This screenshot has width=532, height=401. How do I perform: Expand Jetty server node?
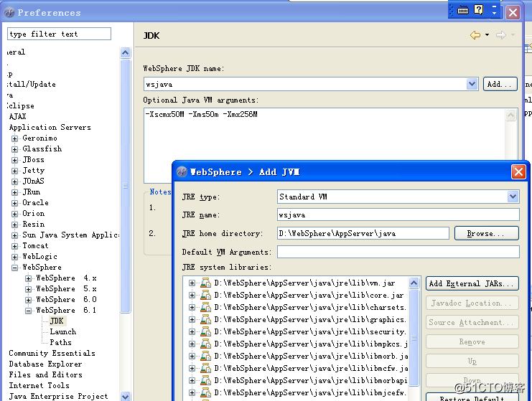click(x=14, y=171)
